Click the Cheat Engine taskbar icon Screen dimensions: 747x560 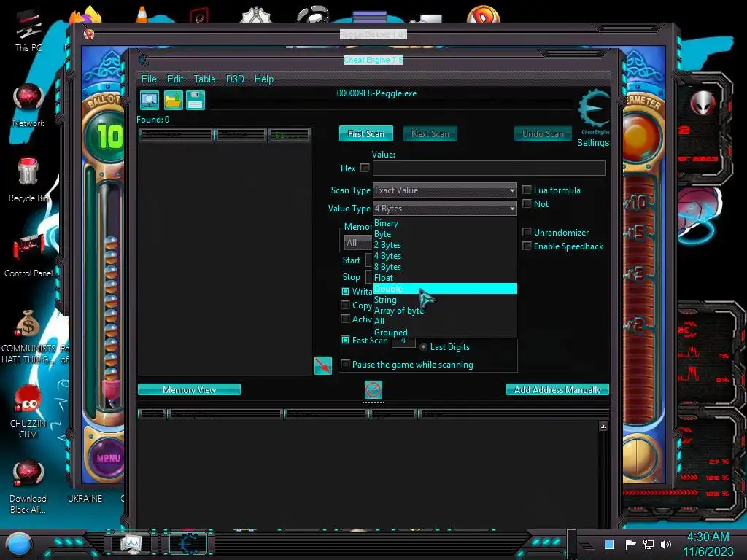point(188,543)
